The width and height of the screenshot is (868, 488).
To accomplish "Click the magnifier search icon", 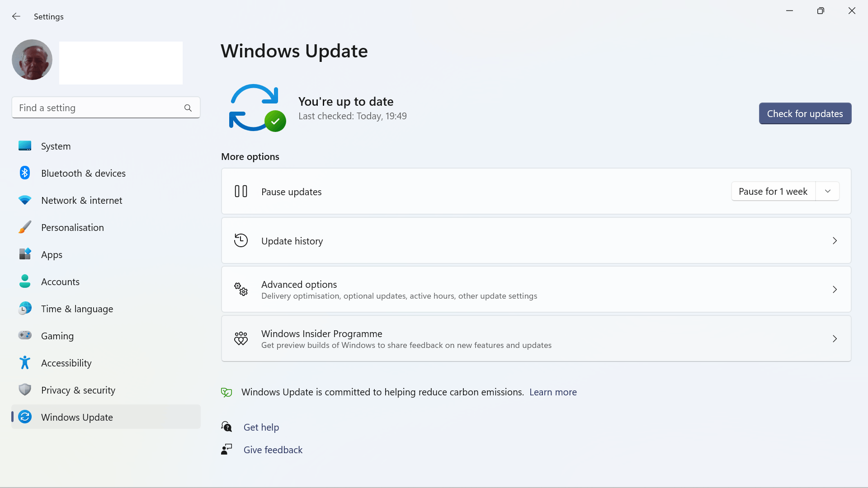I will click(188, 108).
